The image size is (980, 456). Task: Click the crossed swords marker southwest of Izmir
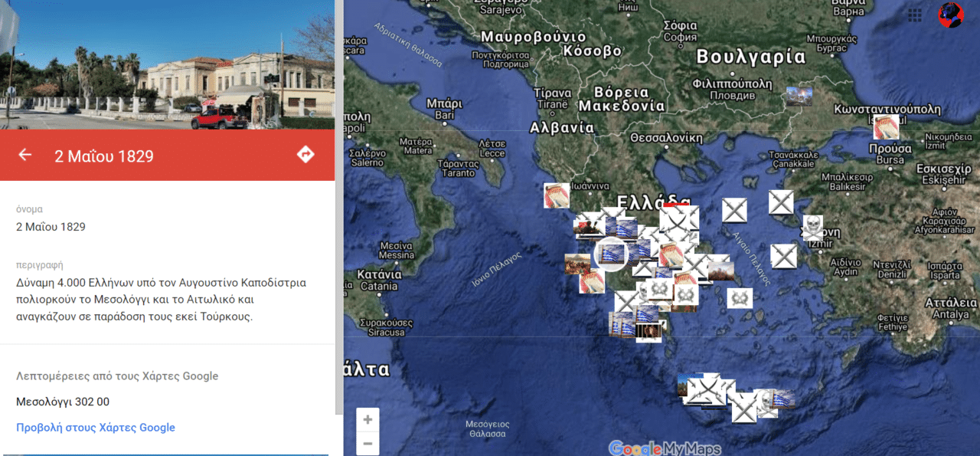[783, 256]
